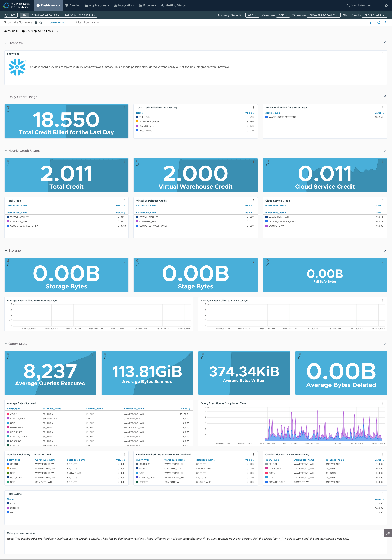Open the Alerting menu
Screen dimensions: 392x560
pos(73,5)
